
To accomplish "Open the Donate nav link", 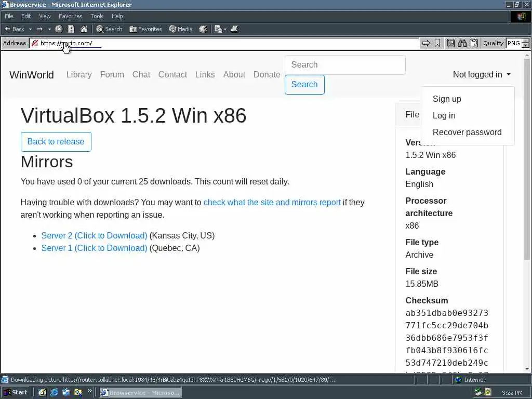I will 267,75.
